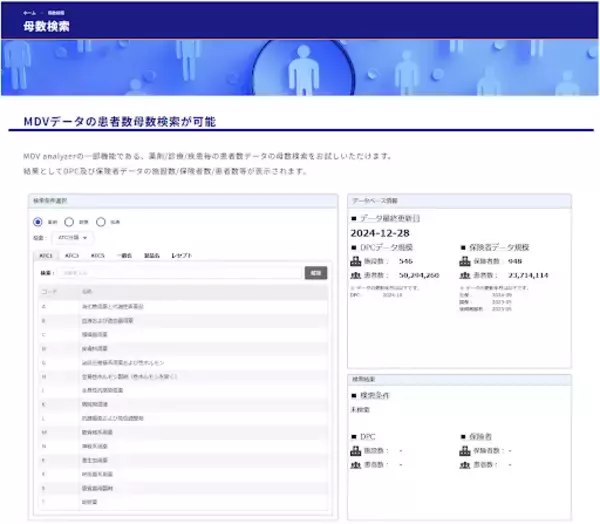
Task: Select the row with code T
Action: [183, 502]
